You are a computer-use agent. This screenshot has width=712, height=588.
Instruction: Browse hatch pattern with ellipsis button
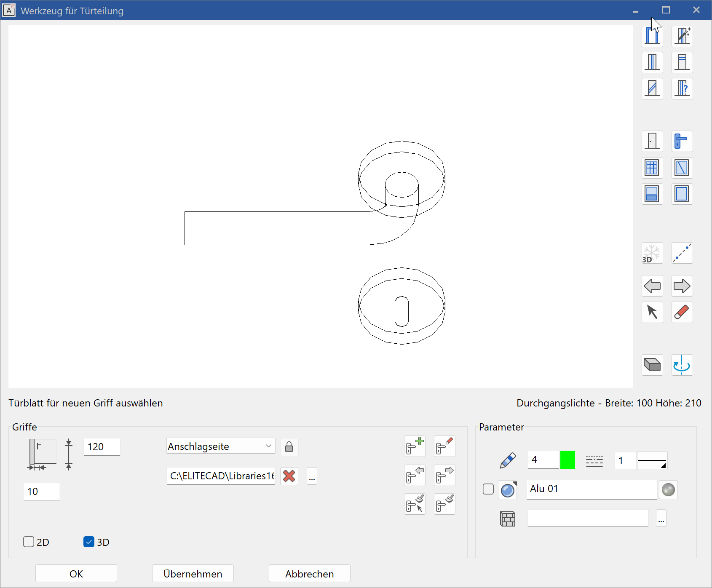tap(661, 519)
